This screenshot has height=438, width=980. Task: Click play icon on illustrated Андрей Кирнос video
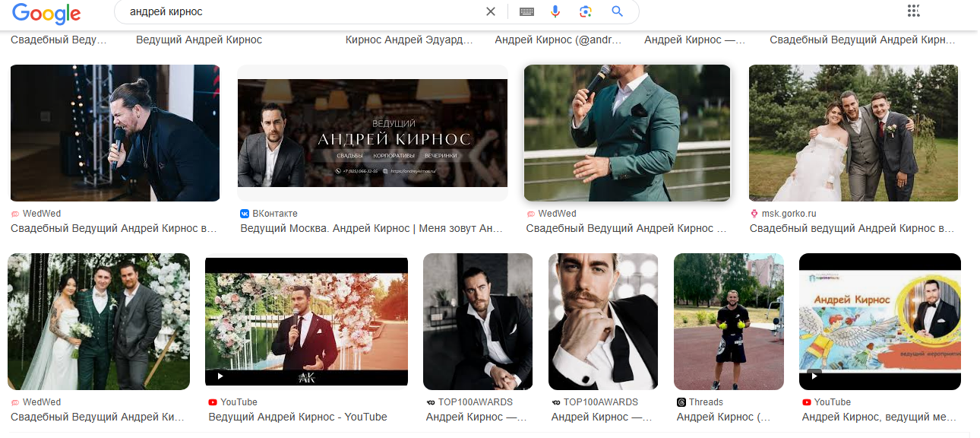coord(814,375)
